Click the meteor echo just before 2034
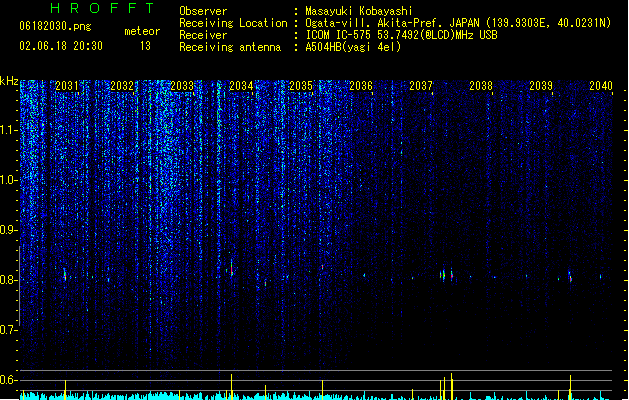The image size is (629, 400). point(231,268)
